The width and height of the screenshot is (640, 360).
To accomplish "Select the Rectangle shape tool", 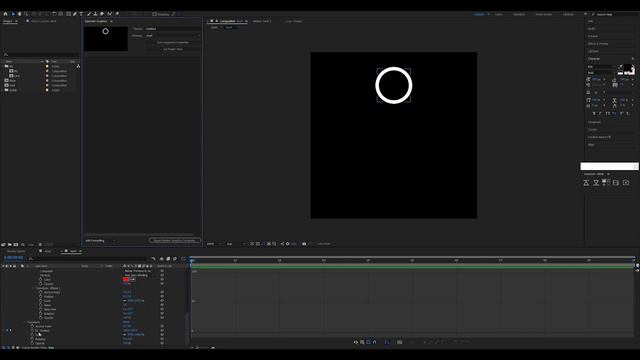I will point(68,14).
